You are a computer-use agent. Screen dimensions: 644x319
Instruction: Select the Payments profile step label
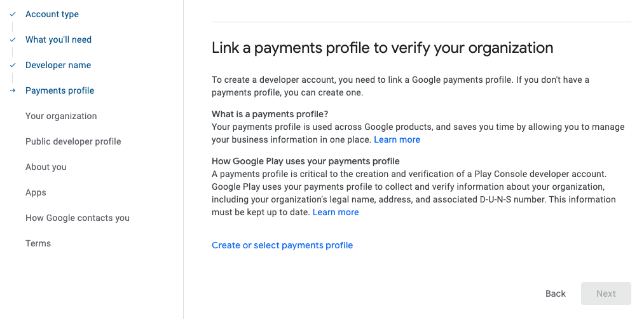[60, 90]
